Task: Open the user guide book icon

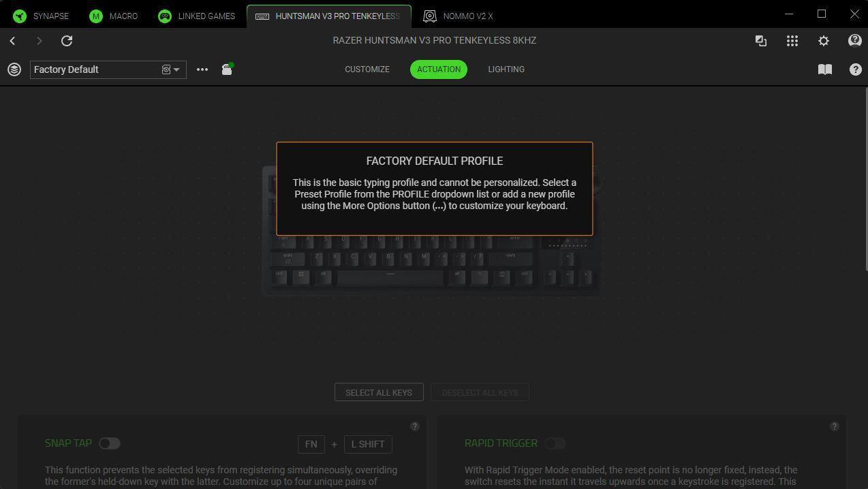Action: pos(824,69)
